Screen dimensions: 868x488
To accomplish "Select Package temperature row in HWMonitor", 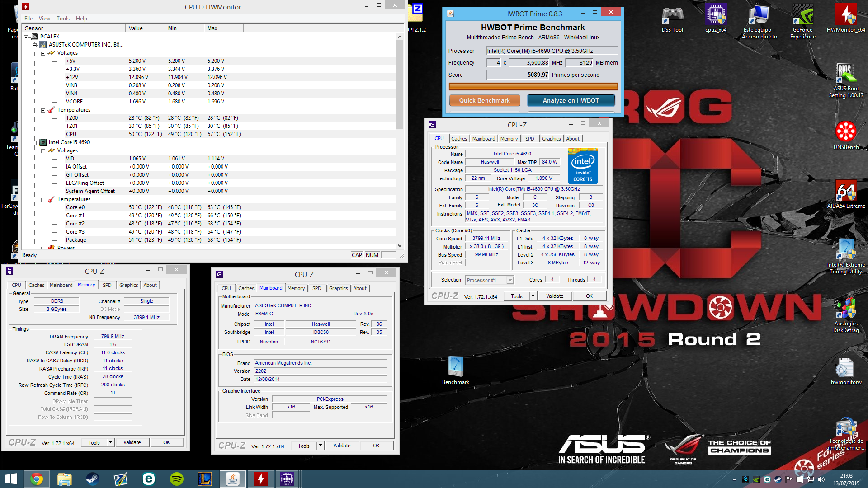I will (x=209, y=240).
